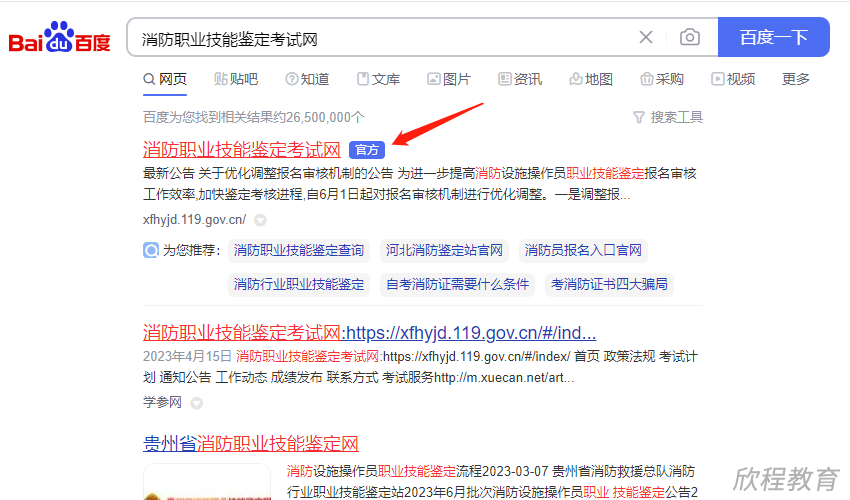Switch to the 知道 tab

307,79
